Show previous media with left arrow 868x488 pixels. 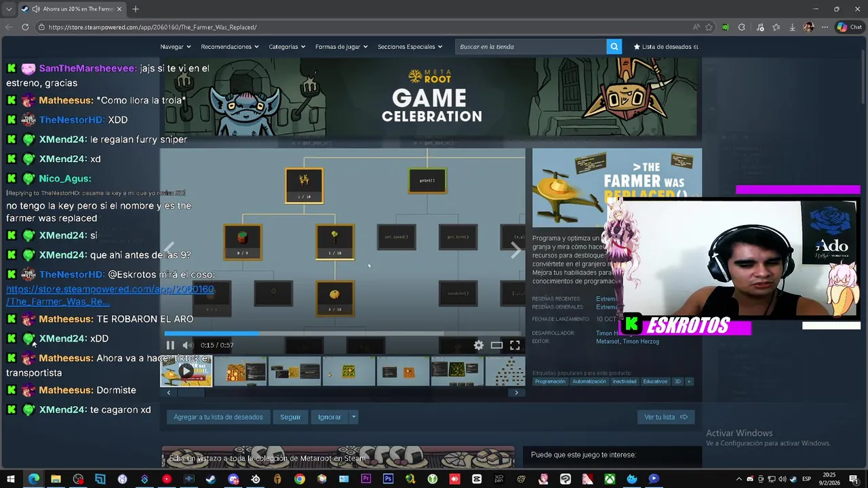[170, 250]
